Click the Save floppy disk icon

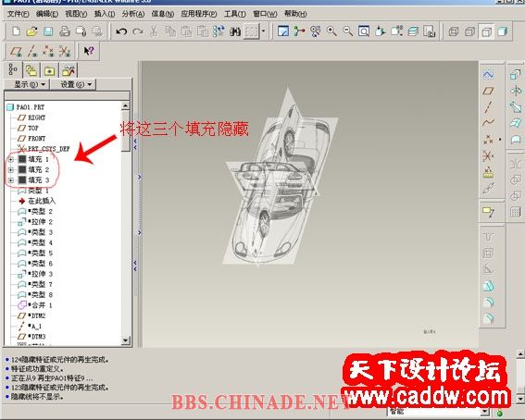click(x=48, y=31)
